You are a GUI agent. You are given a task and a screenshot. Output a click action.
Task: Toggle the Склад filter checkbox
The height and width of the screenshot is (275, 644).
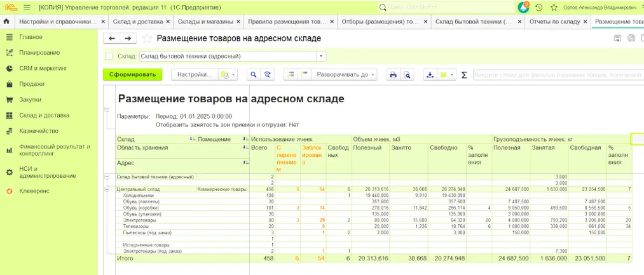[109, 57]
